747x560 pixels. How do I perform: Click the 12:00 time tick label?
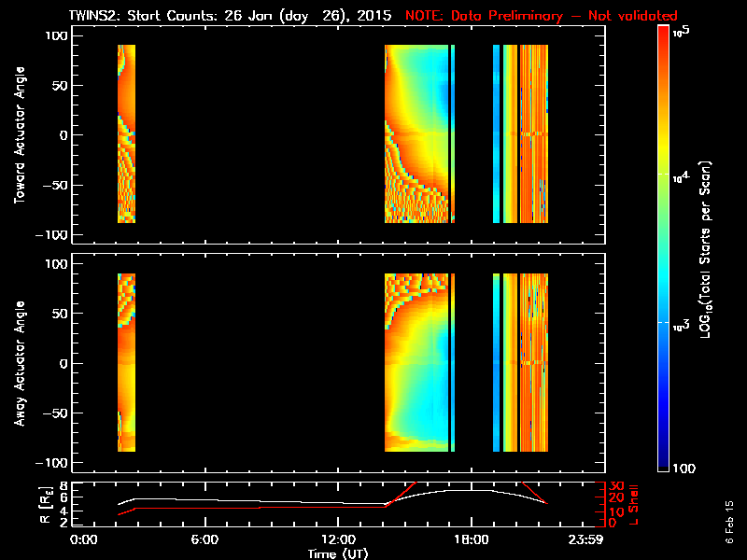[x=337, y=540]
